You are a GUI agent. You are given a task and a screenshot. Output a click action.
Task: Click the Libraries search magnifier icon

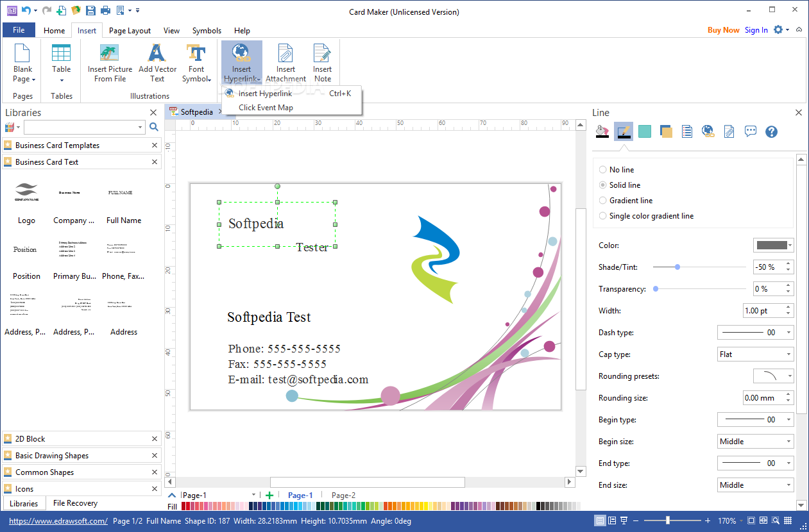[154, 127]
